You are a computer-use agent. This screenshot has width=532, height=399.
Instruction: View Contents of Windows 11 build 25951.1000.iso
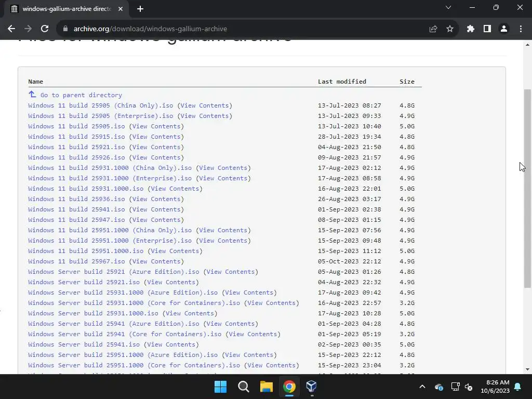pyautogui.click(x=175, y=251)
